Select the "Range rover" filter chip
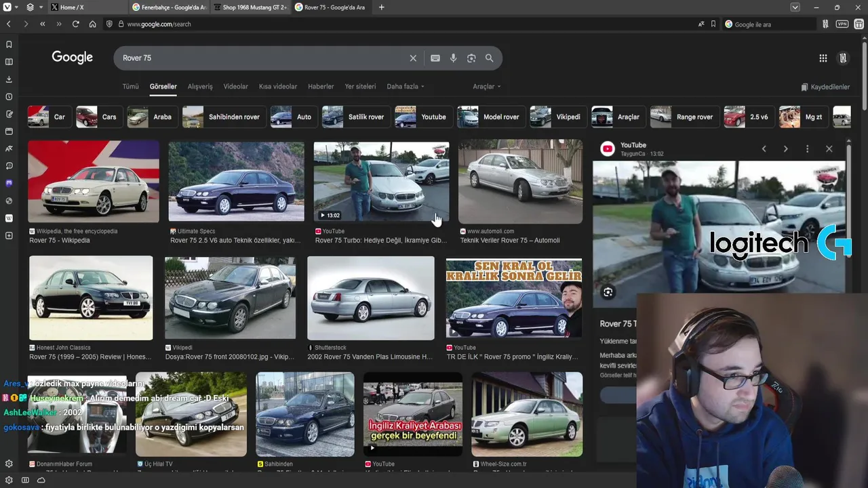868x488 pixels. (x=682, y=117)
